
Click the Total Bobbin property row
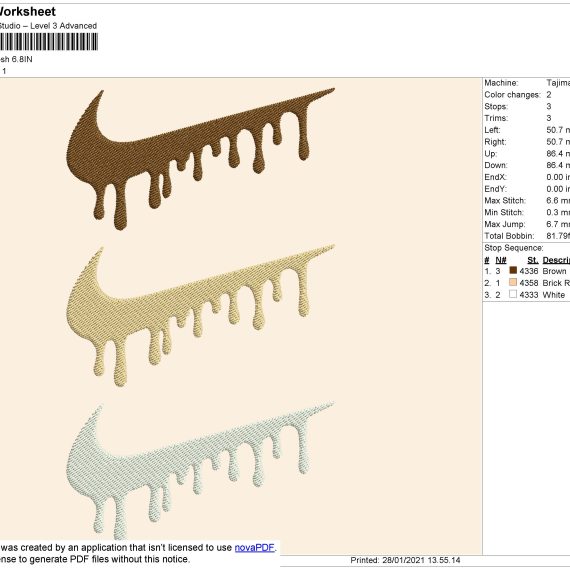coord(527,236)
